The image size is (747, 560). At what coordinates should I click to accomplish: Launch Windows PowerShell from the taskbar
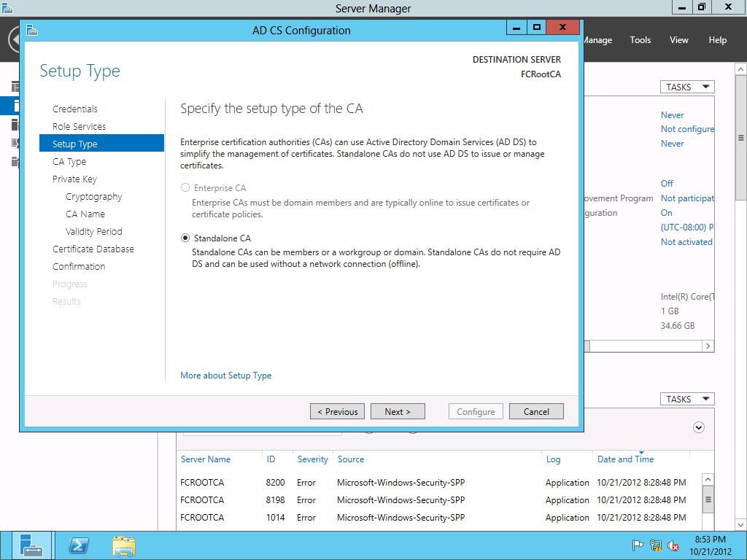click(79, 545)
